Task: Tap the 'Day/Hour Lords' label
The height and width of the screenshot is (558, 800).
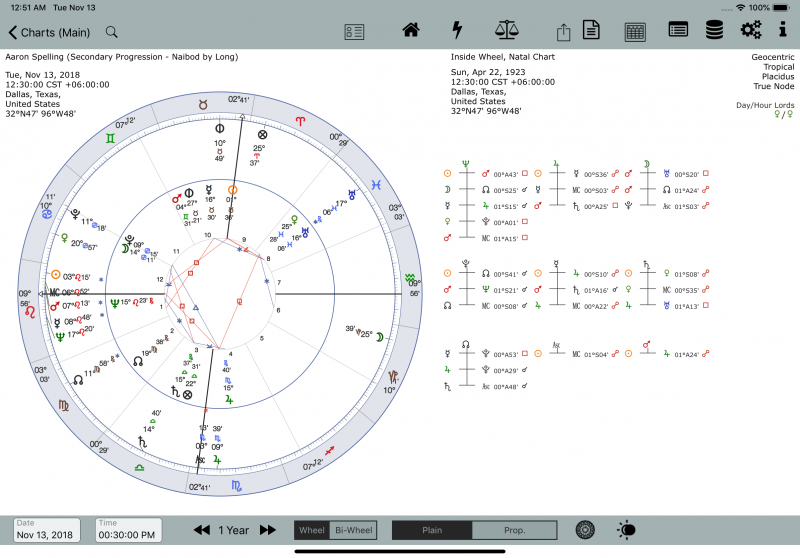Action: [x=765, y=105]
